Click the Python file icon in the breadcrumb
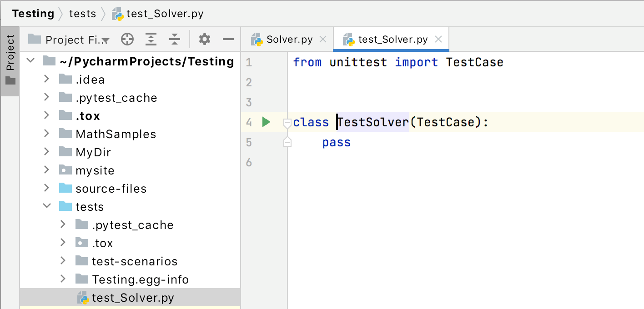Screen dimensions: 644x309 [x=118, y=13]
